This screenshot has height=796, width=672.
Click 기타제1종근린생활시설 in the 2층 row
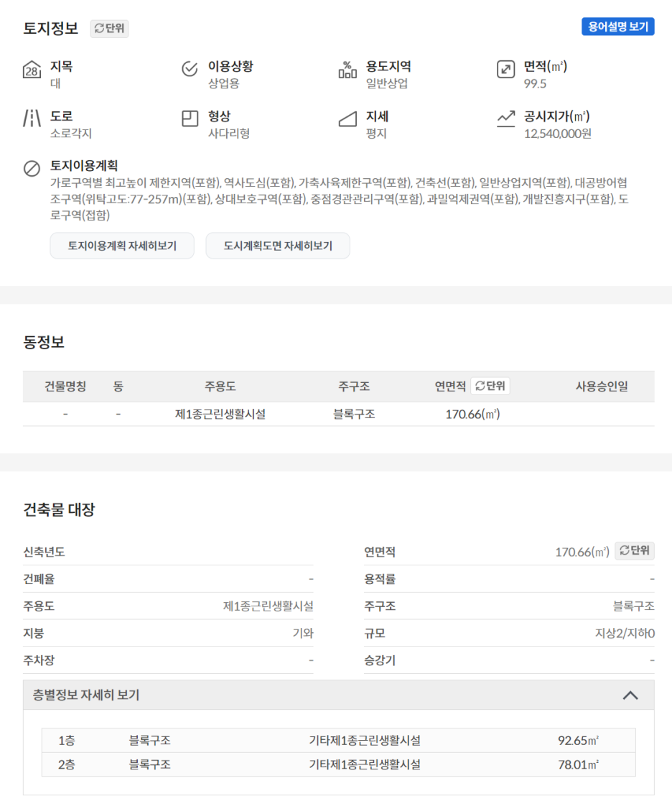[x=365, y=764]
